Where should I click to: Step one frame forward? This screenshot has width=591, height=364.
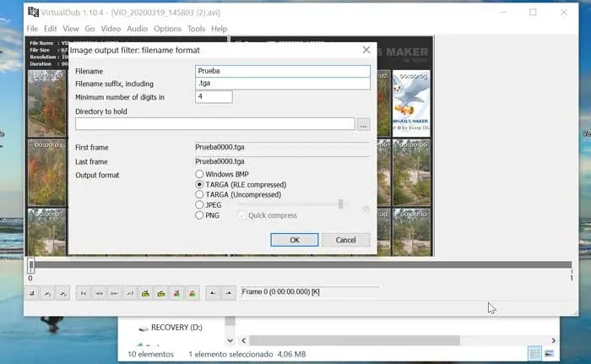pos(114,293)
